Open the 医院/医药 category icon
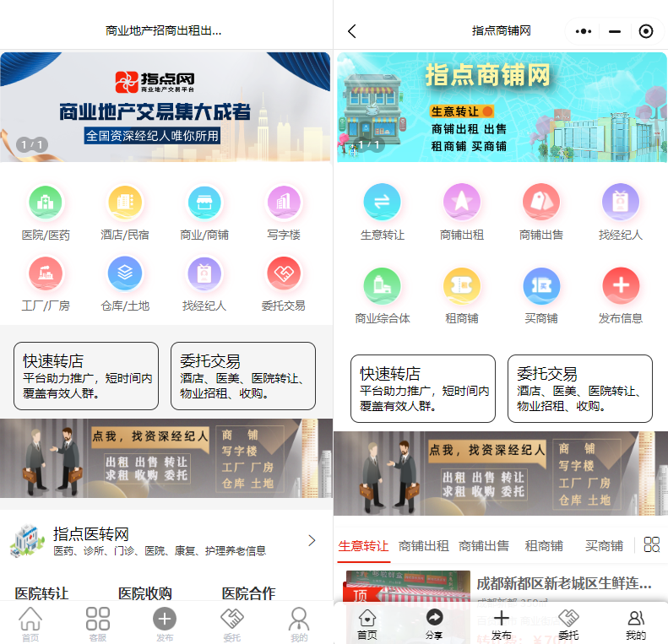This screenshot has width=668, height=644. point(46,203)
